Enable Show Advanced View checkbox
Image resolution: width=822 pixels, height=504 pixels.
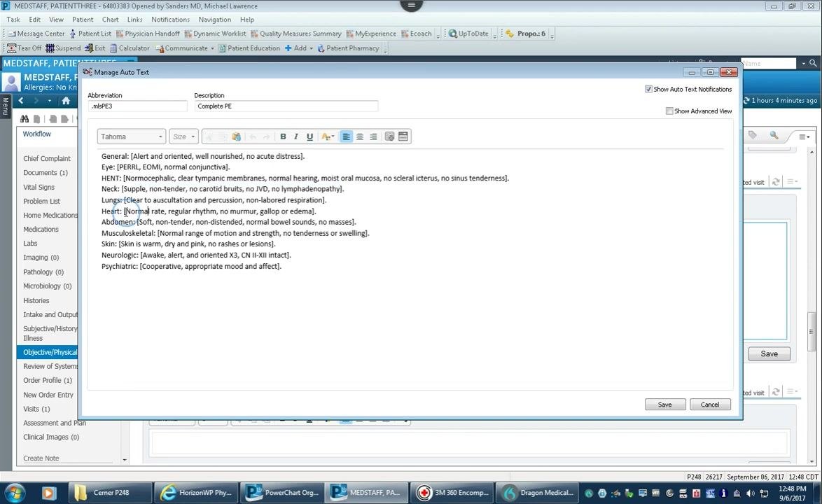[x=669, y=111]
